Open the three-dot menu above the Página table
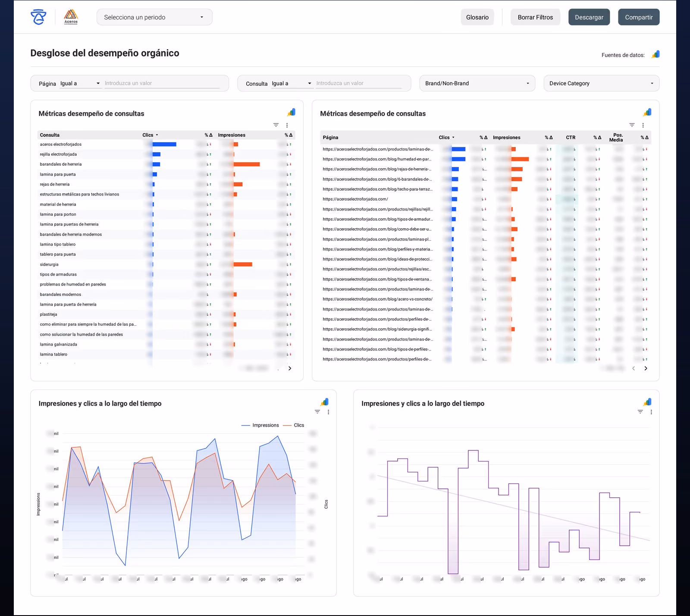This screenshot has height=616, width=690. pyautogui.click(x=643, y=125)
